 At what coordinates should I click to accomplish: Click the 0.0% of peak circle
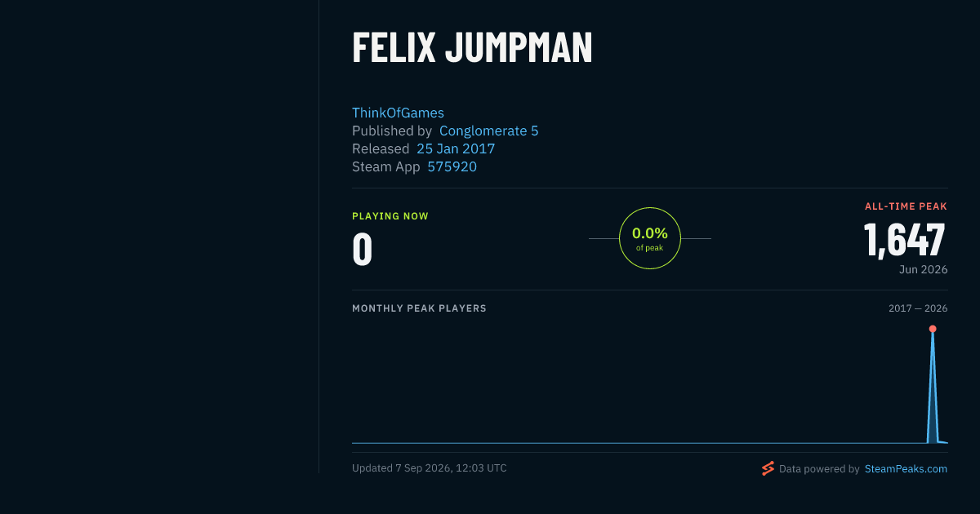[x=650, y=238]
